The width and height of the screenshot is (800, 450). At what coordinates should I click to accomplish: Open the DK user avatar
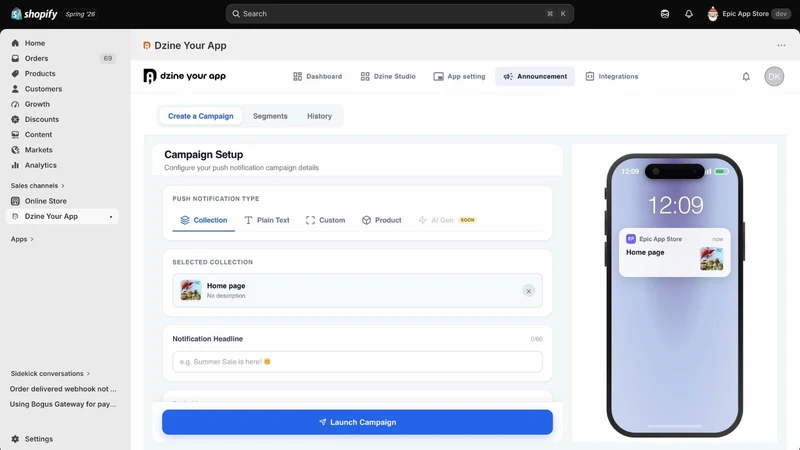(774, 77)
